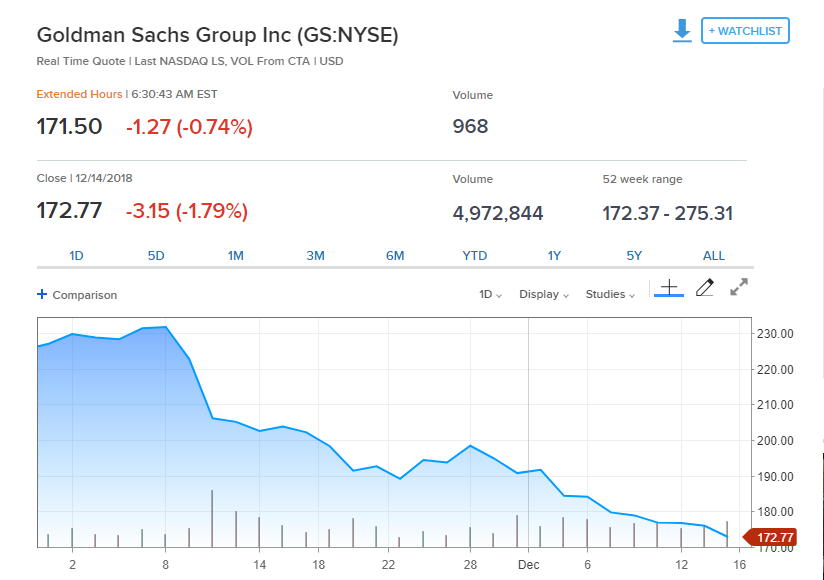Choose the 1M time range
The image size is (824, 580).
click(x=235, y=256)
